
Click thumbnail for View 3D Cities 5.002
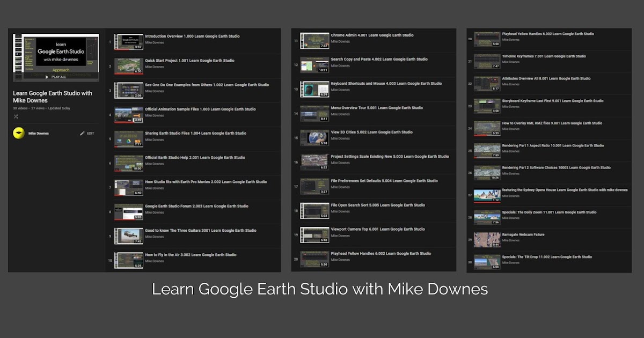pyautogui.click(x=314, y=138)
